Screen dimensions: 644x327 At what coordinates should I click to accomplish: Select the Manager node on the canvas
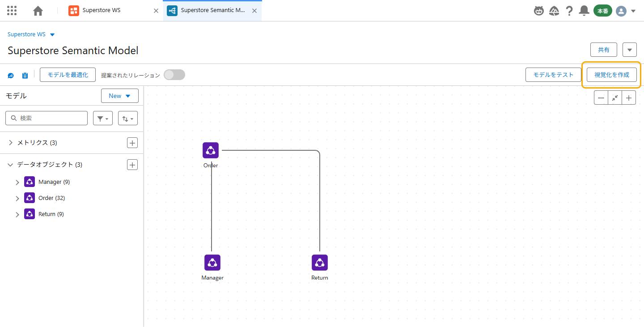tap(212, 263)
